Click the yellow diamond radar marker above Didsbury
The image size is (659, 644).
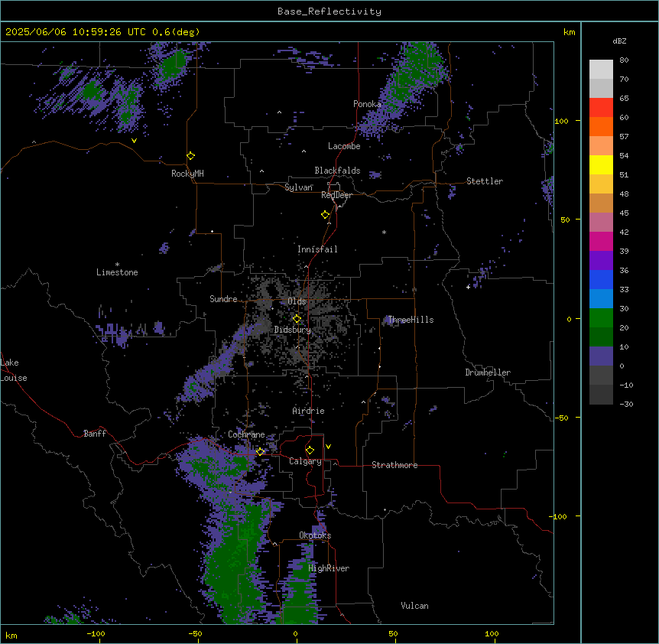[297, 319]
